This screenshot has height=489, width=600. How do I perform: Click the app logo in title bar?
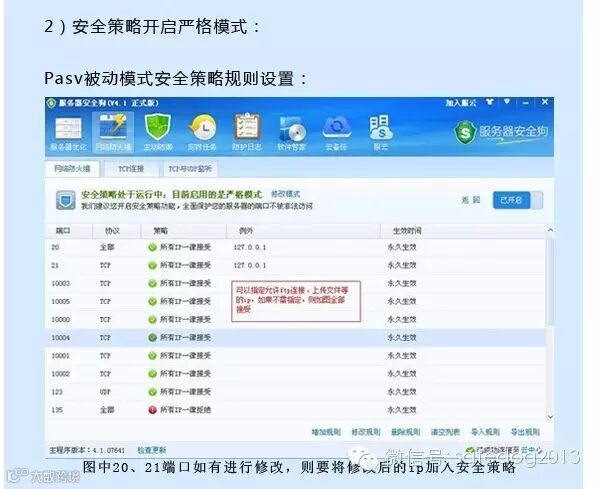51,103
